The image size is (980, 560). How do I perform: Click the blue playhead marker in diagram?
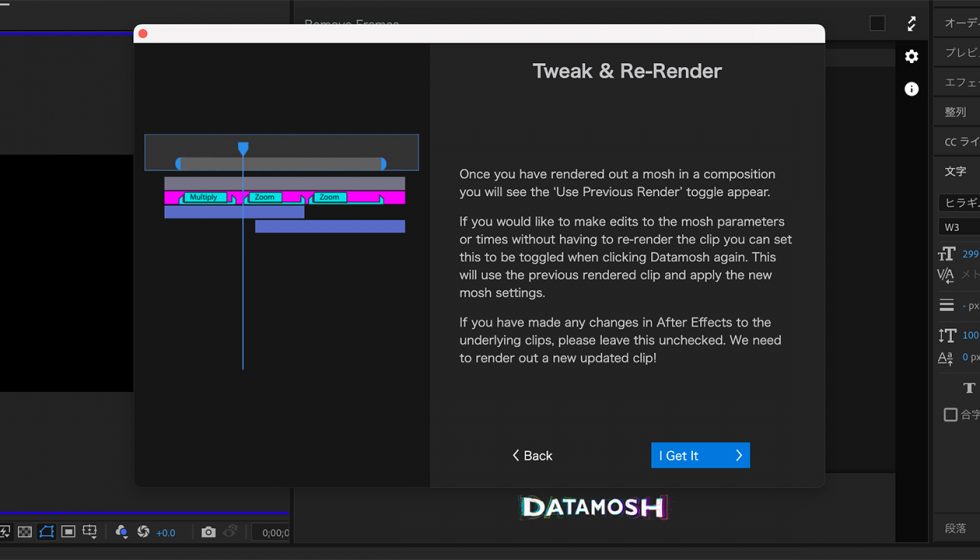point(243,149)
